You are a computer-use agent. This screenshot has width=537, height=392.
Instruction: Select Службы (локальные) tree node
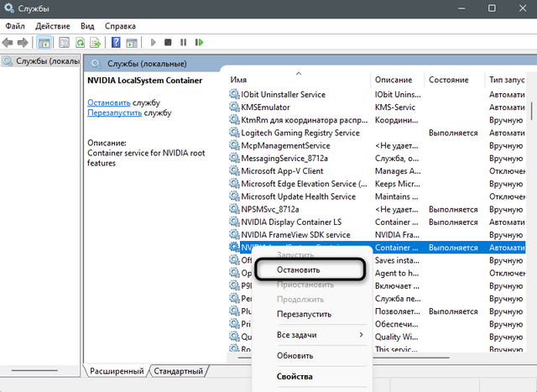click(x=41, y=61)
